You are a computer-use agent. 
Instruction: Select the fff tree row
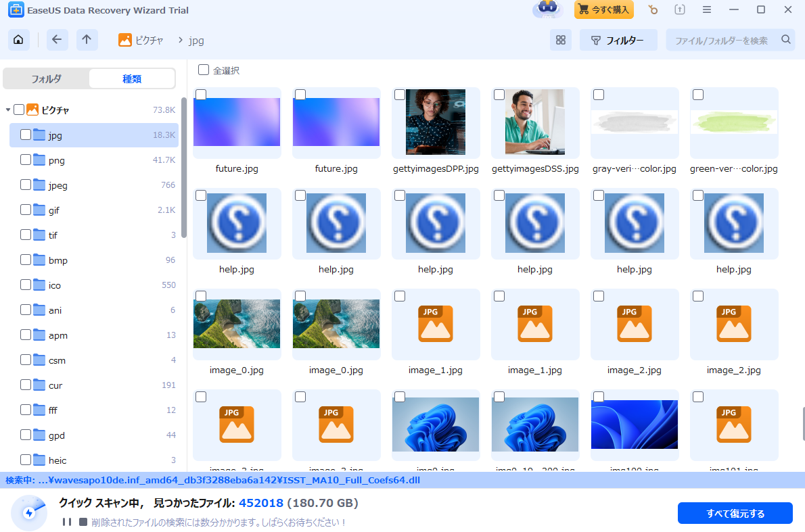point(94,410)
